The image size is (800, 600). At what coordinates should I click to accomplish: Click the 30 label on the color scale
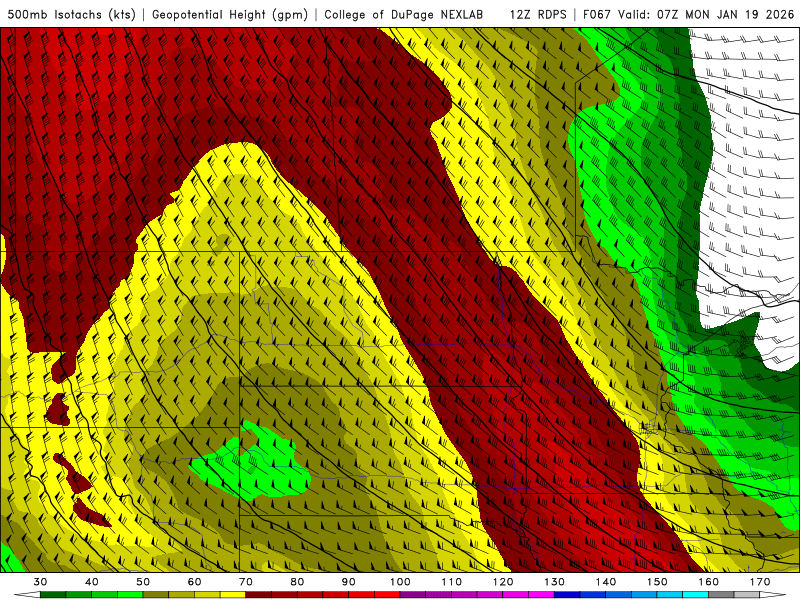pyautogui.click(x=40, y=582)
